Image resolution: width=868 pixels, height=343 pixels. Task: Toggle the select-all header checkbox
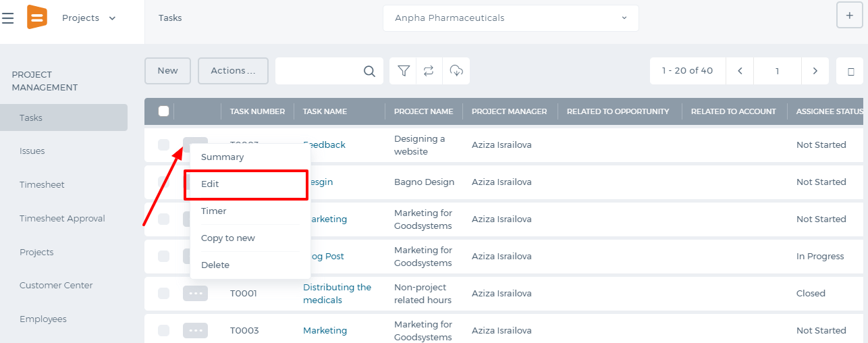coord(163,111)
